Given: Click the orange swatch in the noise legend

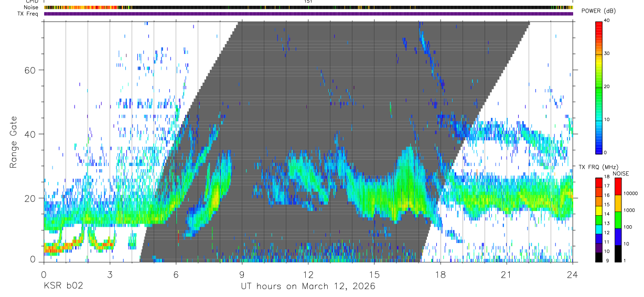Looking at the screenshot, I should [618, 203].
